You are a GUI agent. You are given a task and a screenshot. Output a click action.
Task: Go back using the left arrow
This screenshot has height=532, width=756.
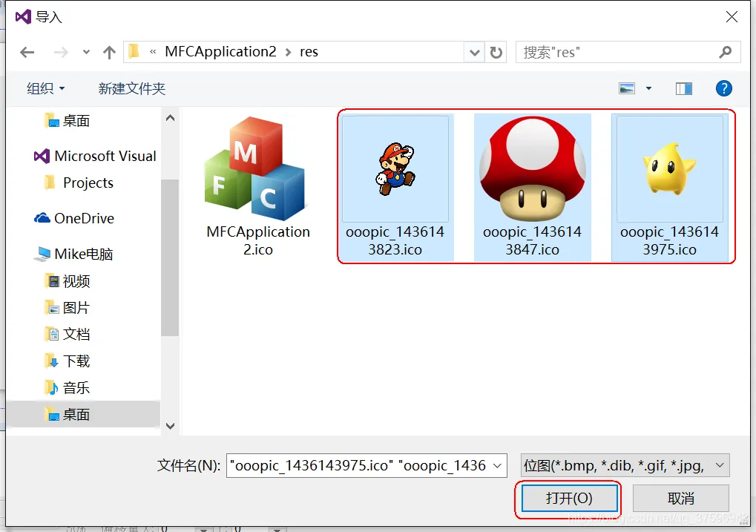[27, 52]
